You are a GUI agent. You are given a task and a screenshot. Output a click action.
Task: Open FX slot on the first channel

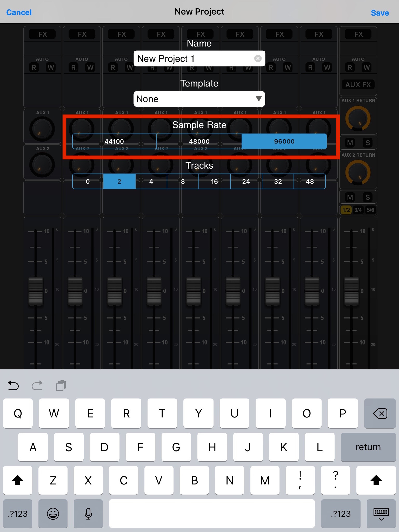42,34
